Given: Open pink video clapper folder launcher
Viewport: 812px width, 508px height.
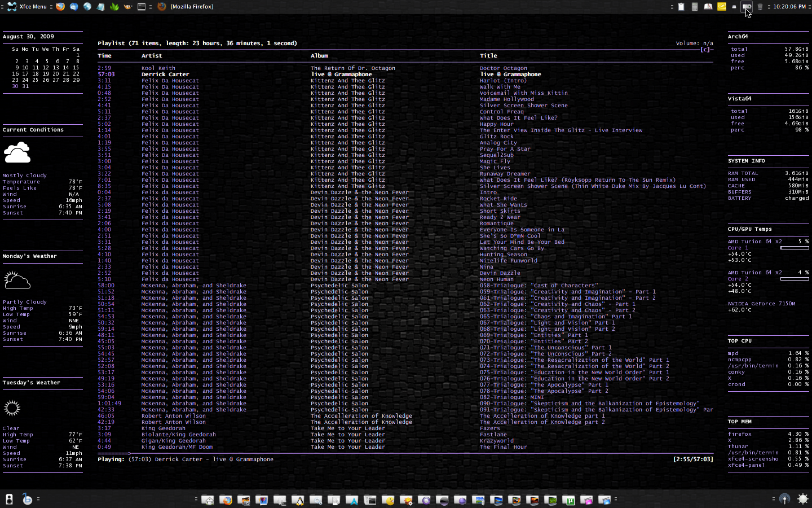Looking at the screenshot, I should tap(586, 500).
